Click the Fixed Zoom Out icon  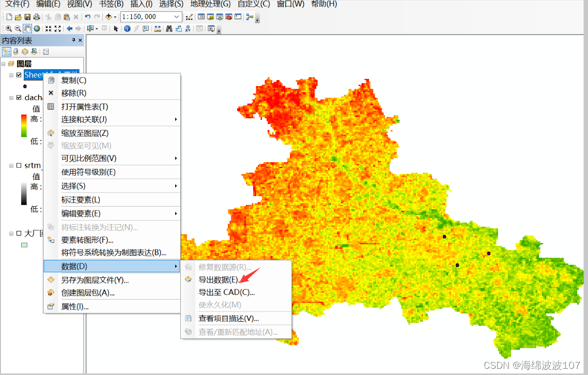point(58,28)
